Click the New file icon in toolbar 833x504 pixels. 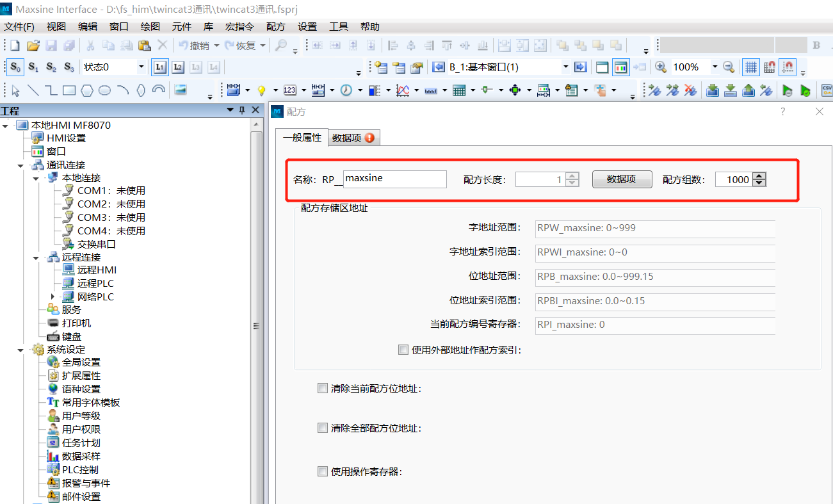click(x=15, y=45)
